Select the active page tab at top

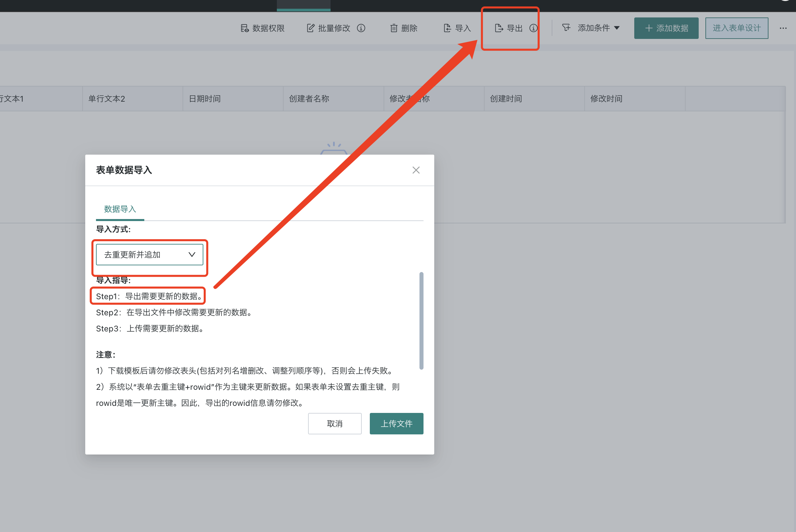(x=303, y=5)
